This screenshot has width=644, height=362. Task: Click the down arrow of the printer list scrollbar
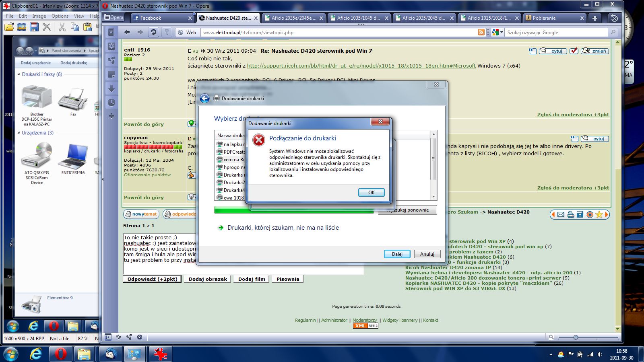click(433, 197)
